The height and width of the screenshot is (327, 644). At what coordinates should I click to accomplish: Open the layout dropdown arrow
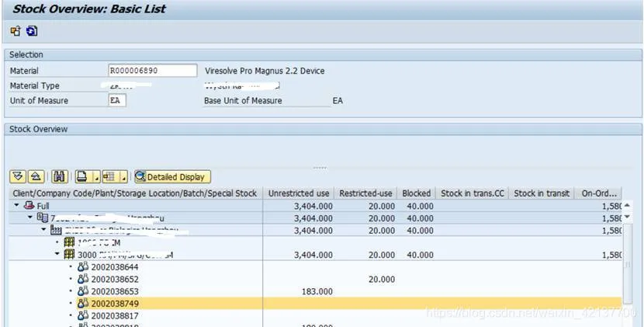(124, 177)
